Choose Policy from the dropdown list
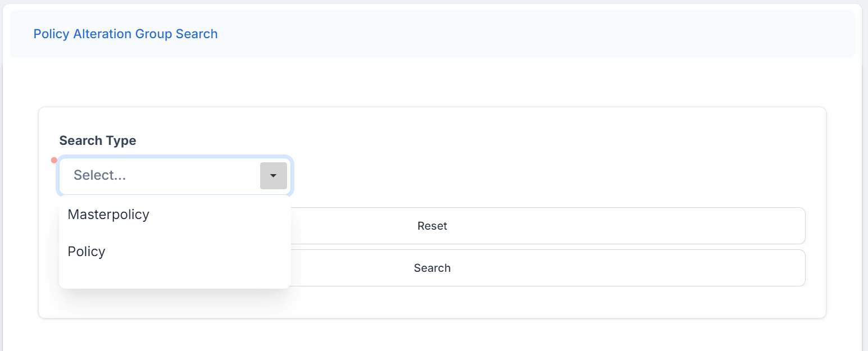 (x=87, y=252)
